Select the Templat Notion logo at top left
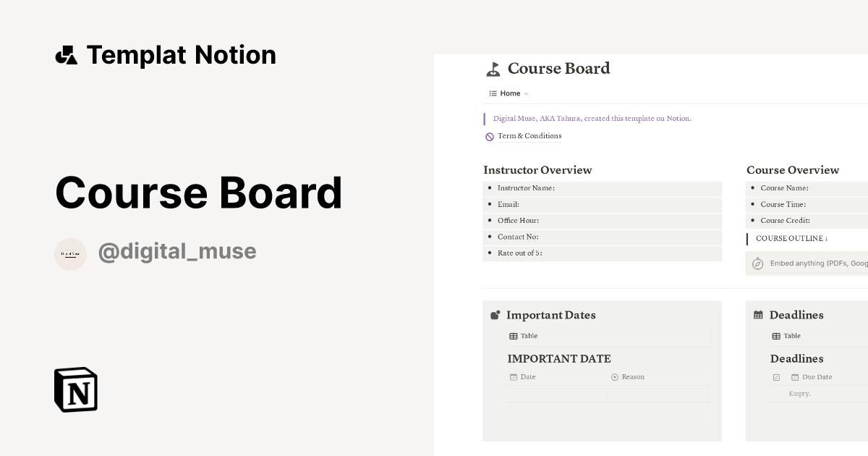 67,54
